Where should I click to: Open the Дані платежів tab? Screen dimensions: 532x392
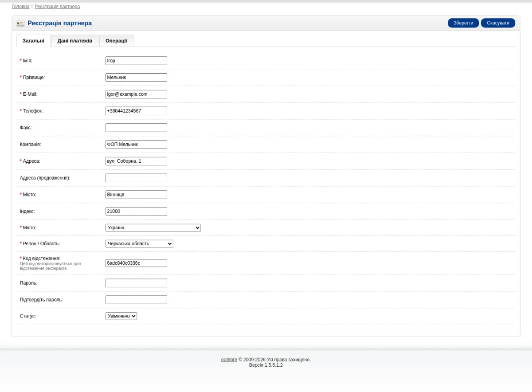tap(75, 41)
